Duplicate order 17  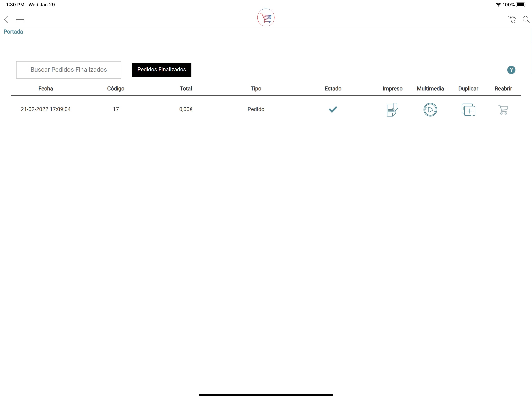(468, 110)
